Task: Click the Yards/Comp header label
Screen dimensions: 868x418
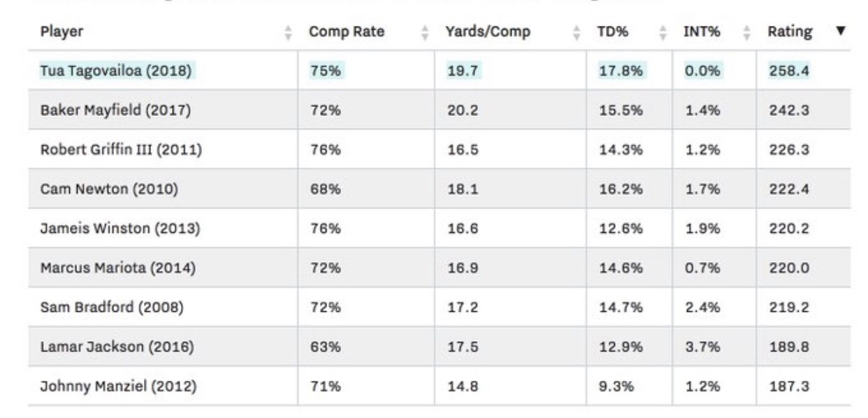Action: pos(488,31)
